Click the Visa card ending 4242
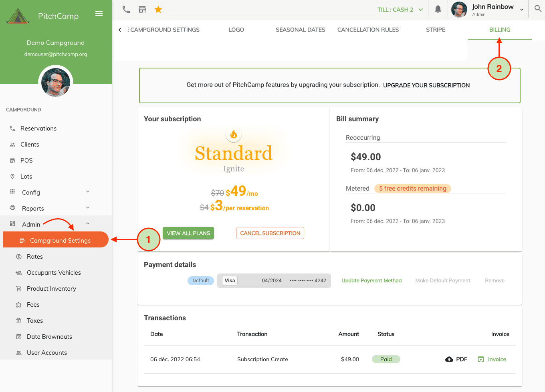Image resolution: width=545 pixels, height=392 pixels. (274, 281)
